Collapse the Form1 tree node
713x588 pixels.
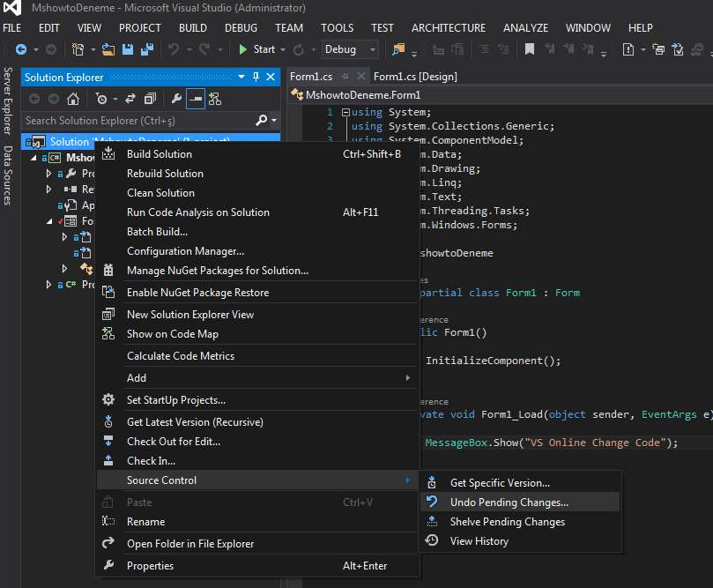click(49, 221)
